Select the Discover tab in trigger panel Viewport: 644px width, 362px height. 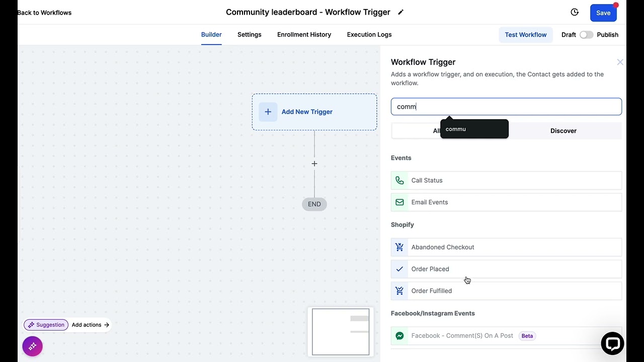[563, 131]
